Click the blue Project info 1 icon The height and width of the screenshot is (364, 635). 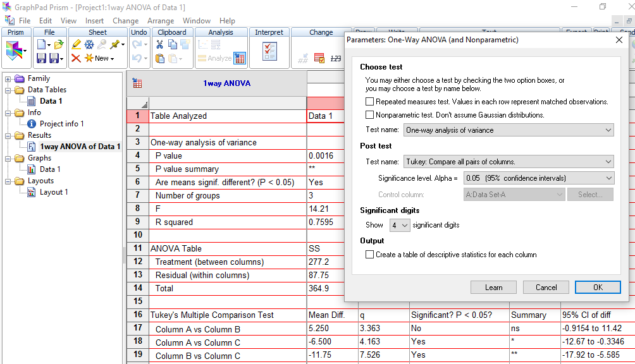(32, 124)
